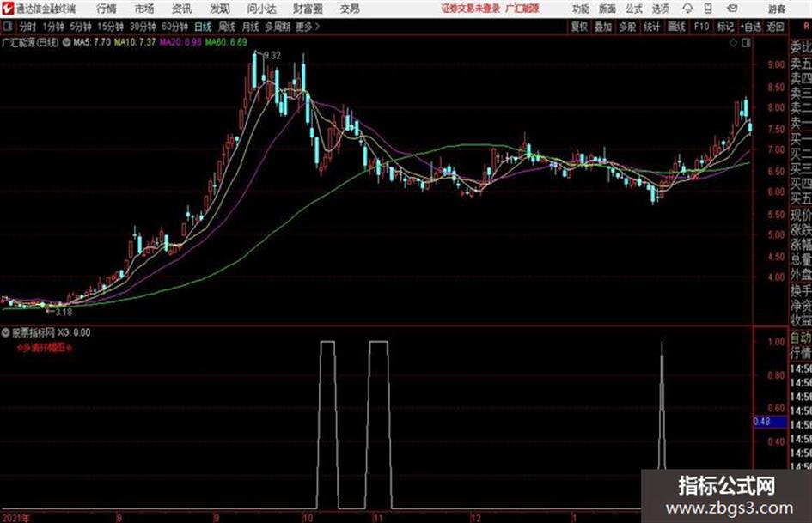Switch to 1分钟 period

pos(52,27)
